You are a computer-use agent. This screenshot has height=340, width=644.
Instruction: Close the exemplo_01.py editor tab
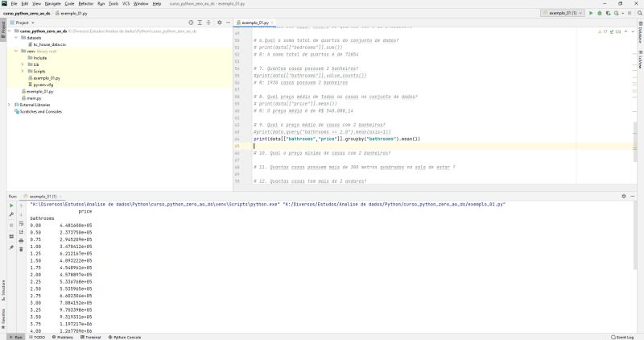point(272,23)
